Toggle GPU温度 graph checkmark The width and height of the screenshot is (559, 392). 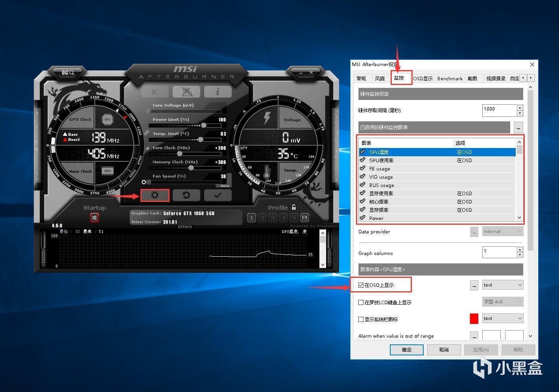pyautogui.click(x=363, y=152)
